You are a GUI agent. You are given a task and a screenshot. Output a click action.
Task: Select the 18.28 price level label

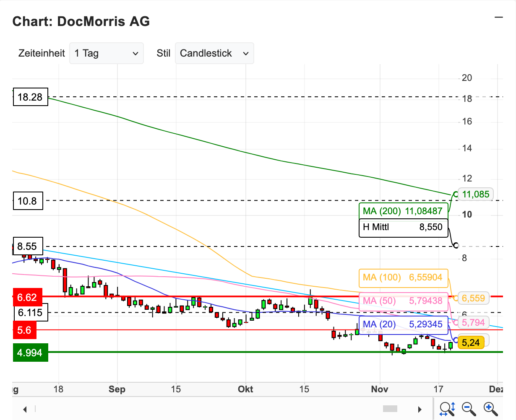tap(30, 97)
